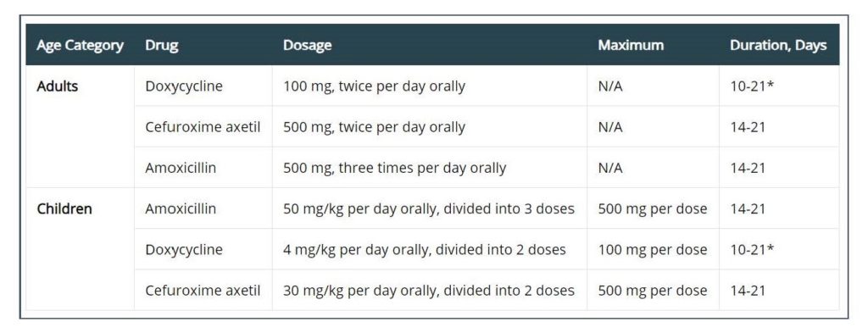Select the Children age category cell
This screenshot has height=333, width=868.
[64, 209]
